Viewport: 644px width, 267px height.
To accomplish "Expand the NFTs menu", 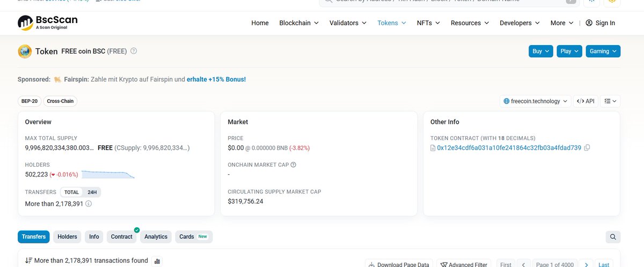I will coord(428,23).
